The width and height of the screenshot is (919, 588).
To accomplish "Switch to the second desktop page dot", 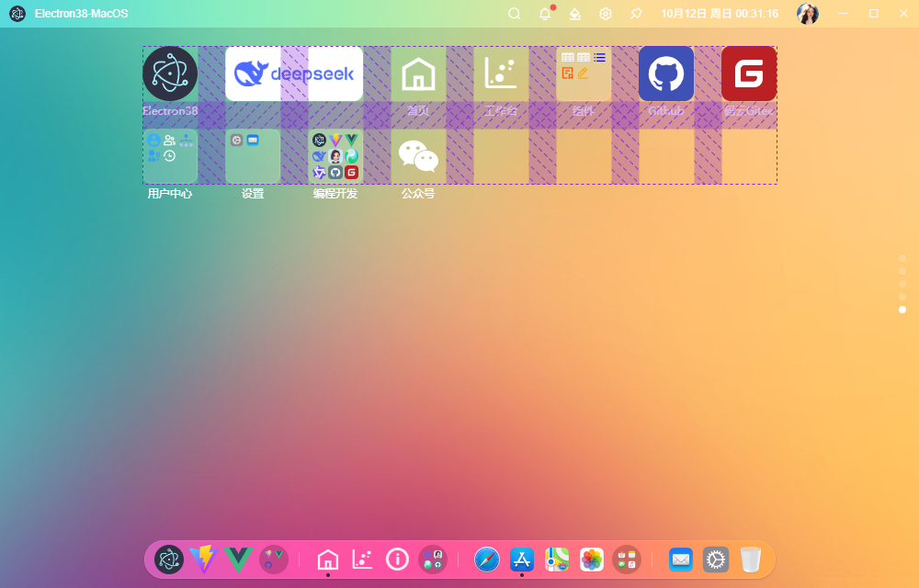I will (902, 271).
